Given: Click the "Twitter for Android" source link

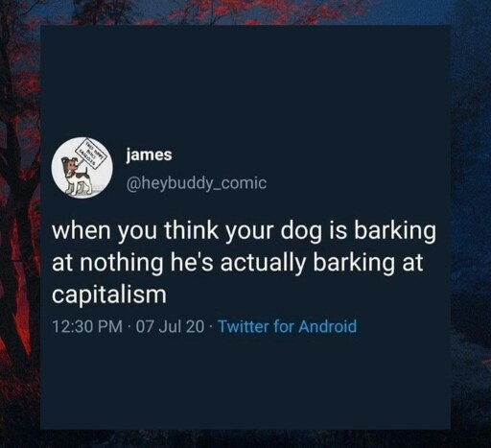Looking at the screenshot, I should [x=287, y=326].
